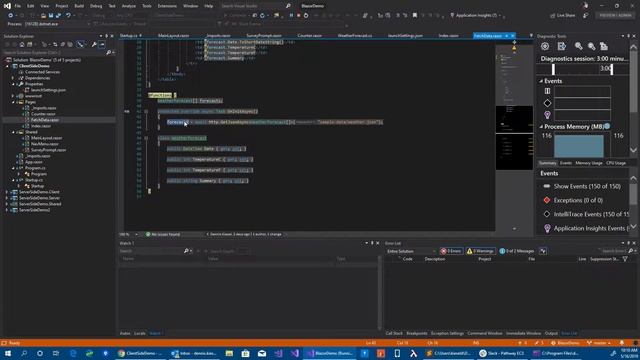Click the IntelliTrace Events link
The image size is (640, 360).
pos(591,214)
